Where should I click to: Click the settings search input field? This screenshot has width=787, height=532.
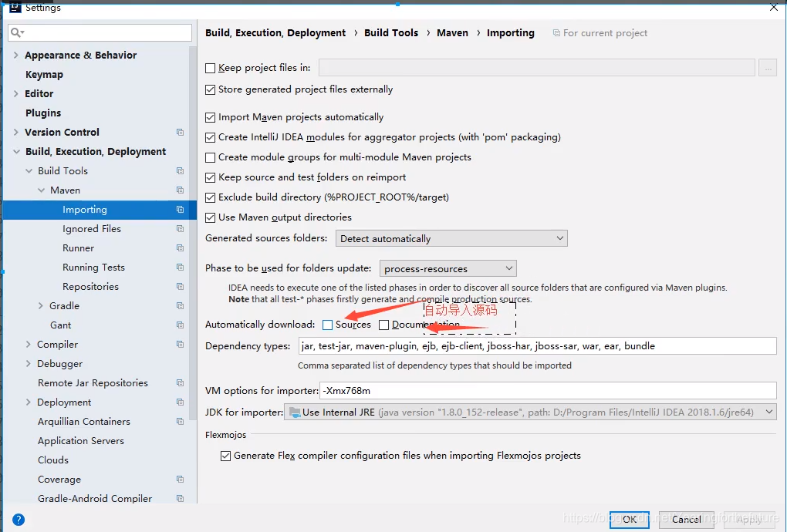(100, 32)
